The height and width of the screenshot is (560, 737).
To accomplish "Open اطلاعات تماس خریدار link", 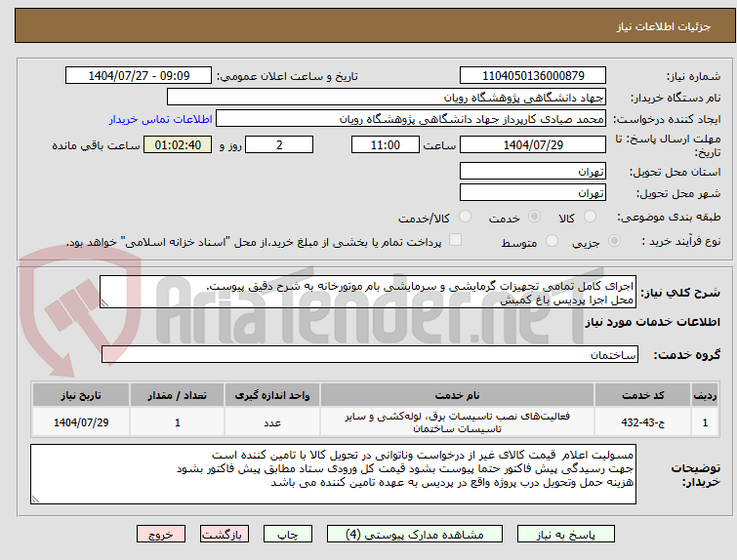I will [x=161, y=119].
